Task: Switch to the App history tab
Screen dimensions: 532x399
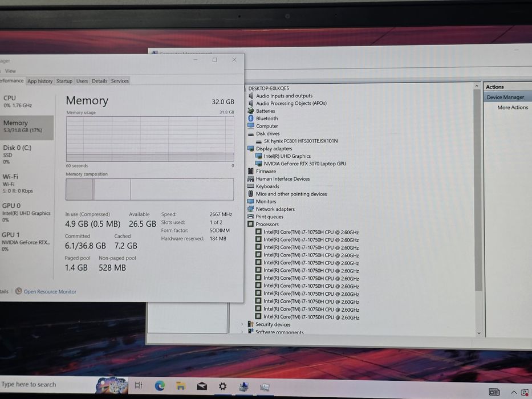Action: click(40, 81)
